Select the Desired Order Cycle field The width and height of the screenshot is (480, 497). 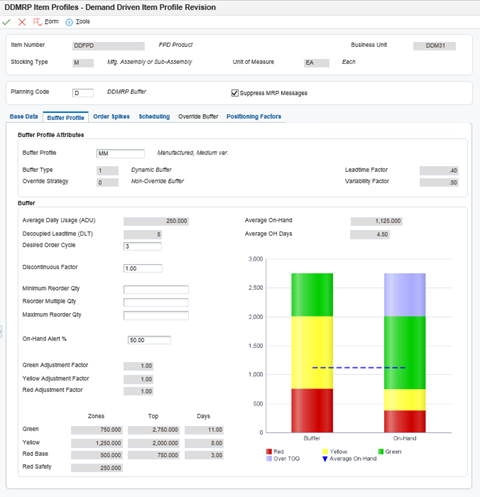143,246
